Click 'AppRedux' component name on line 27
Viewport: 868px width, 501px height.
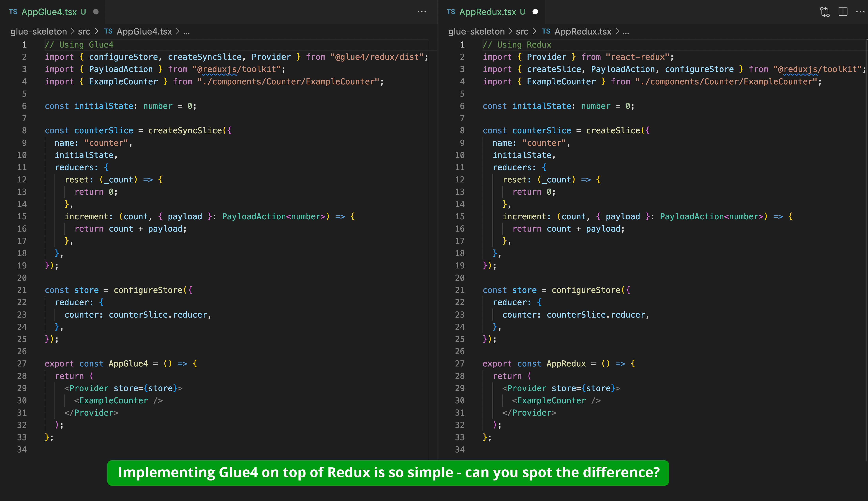pos(566,364)
